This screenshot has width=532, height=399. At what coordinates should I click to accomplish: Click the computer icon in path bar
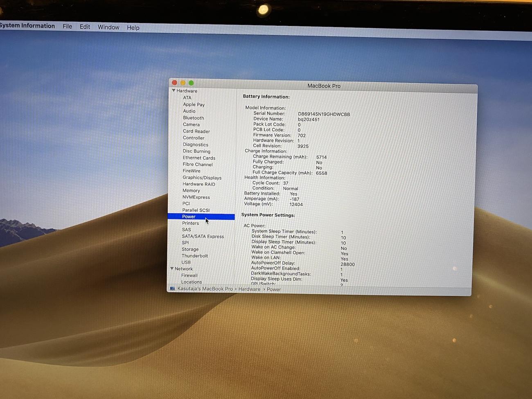(x=173, y=289)
